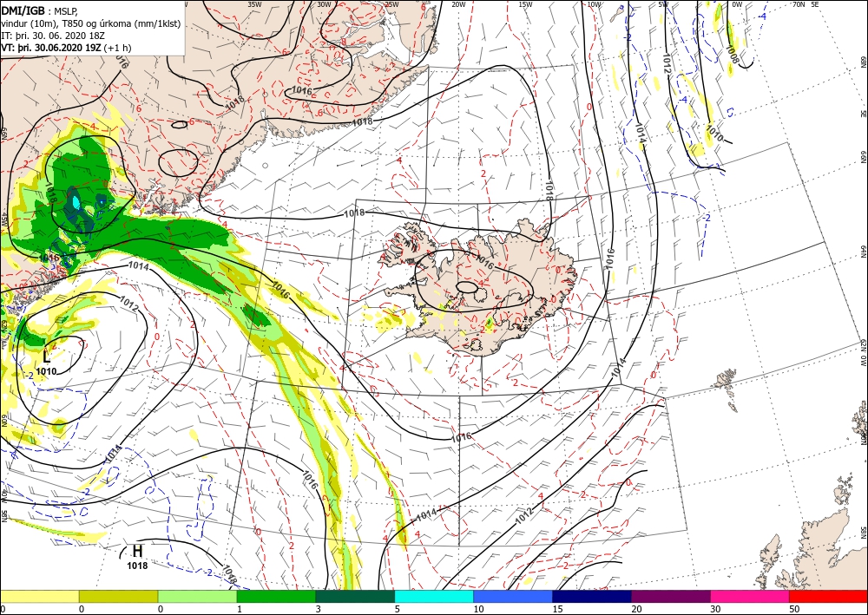Click the '68N' latitude label
This screenshot has width=868, height=615.
[x=863, y=62]
